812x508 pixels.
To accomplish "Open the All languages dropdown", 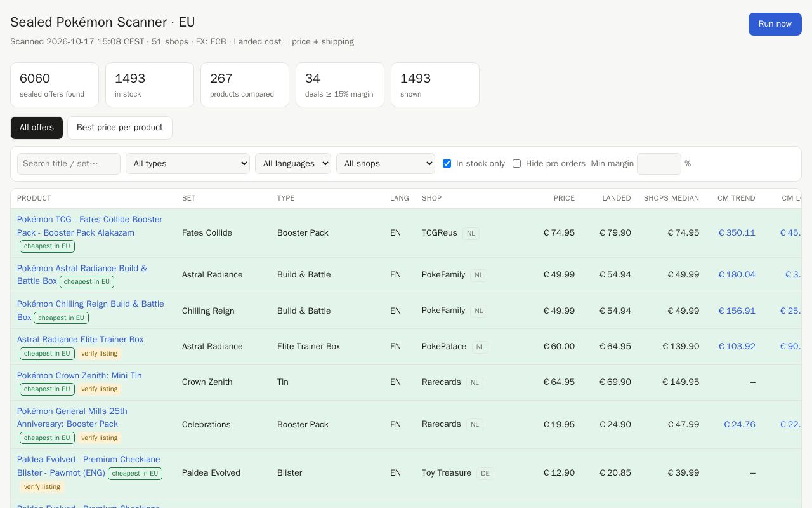I will point(293,164).
